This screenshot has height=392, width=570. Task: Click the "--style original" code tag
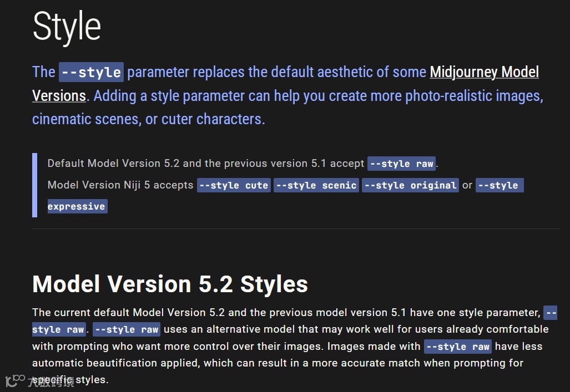(x=410, y=185)
